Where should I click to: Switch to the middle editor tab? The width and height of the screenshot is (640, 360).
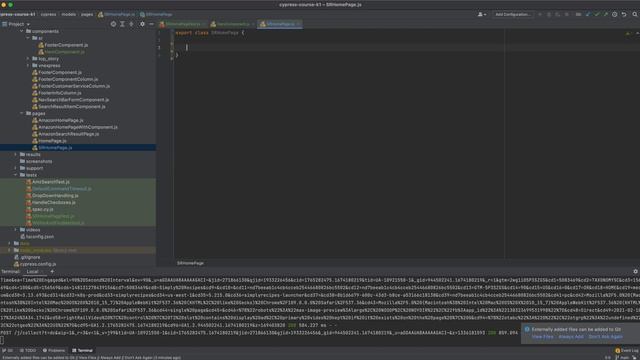click(232, 24)
